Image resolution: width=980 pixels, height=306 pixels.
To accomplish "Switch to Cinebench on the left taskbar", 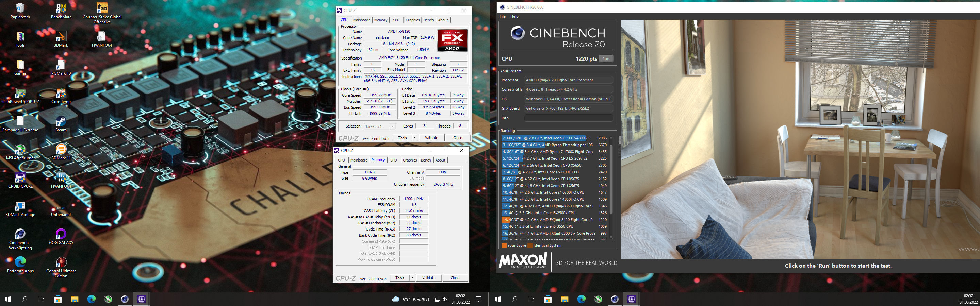I will (x=125, y=299).
